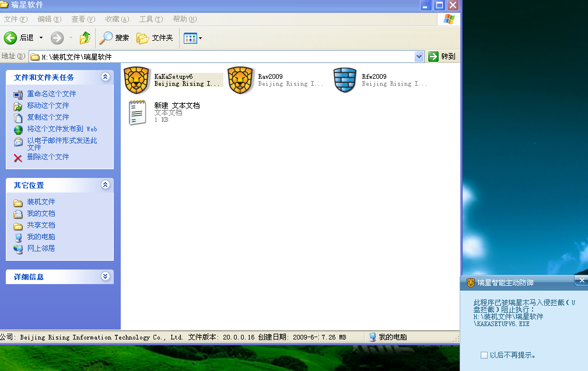The image size is (588, 371).
Task: Open the address bar dropdown arrow
Action: tap(419, 57)
